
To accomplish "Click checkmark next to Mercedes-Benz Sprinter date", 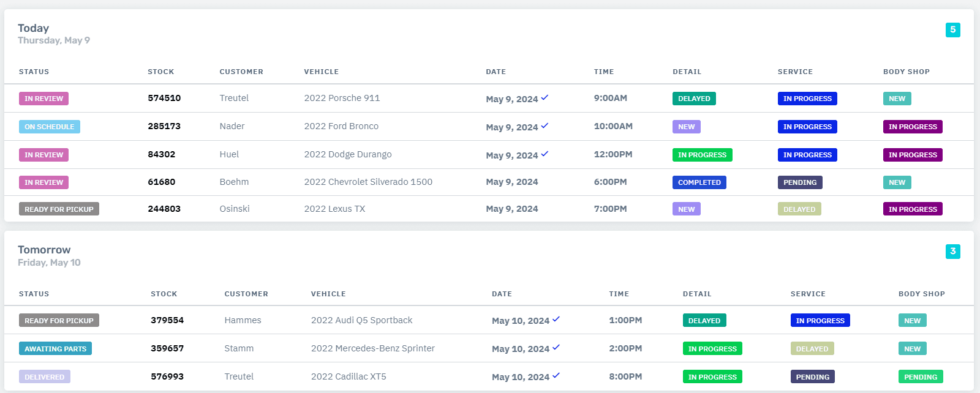I will pyautogui.click(x=556, y=347).
